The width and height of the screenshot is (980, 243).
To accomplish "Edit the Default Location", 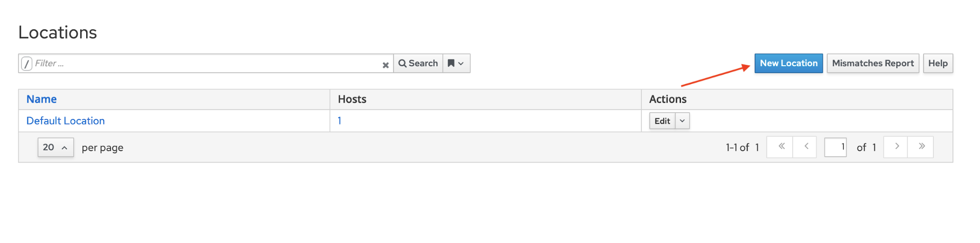I will (x=662, y=121).
